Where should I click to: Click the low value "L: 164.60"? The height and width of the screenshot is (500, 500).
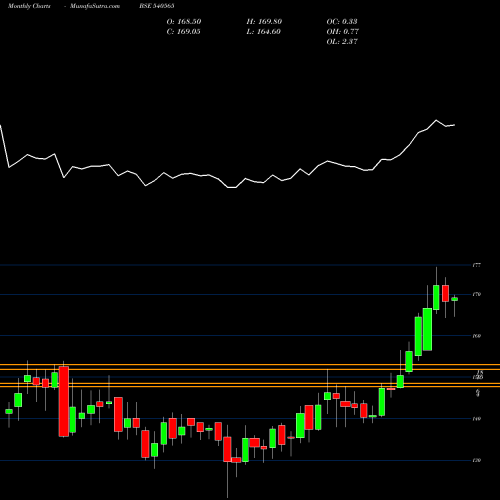click(x=263, y=32)
